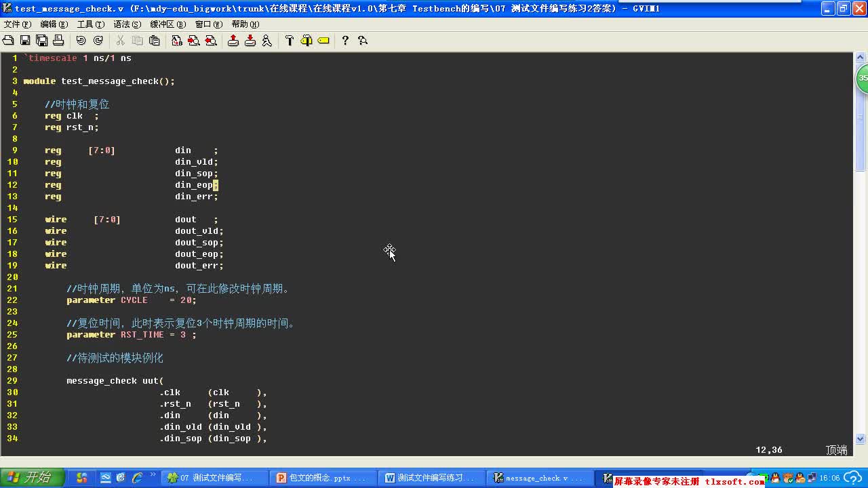The image size is (868, 488).
Task: Print the file using printer icon
Action: pyautogui.click(x=58, y=41)
